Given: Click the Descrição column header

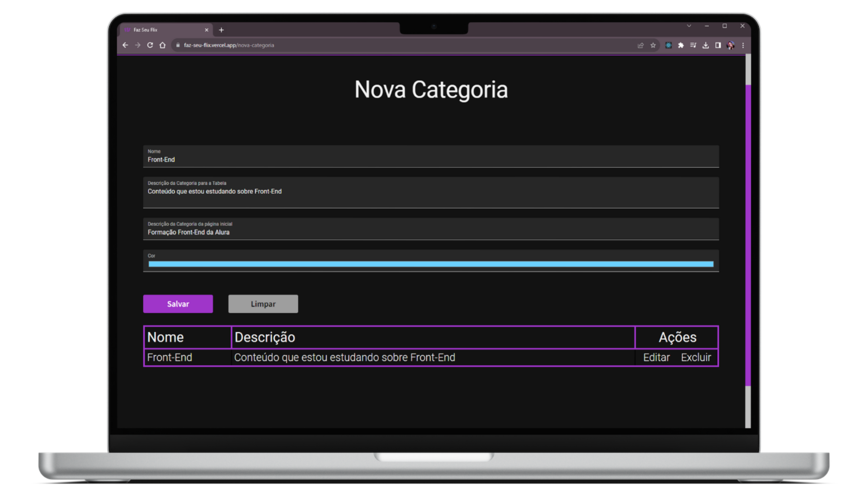Looking at the screenshot, I should (433, 337).
